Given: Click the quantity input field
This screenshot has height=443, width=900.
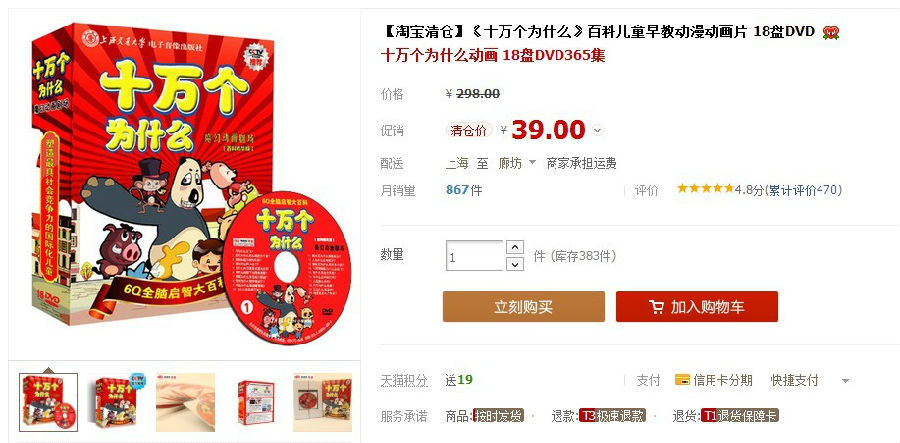Looking at the screenshot, I should [475, 256].
